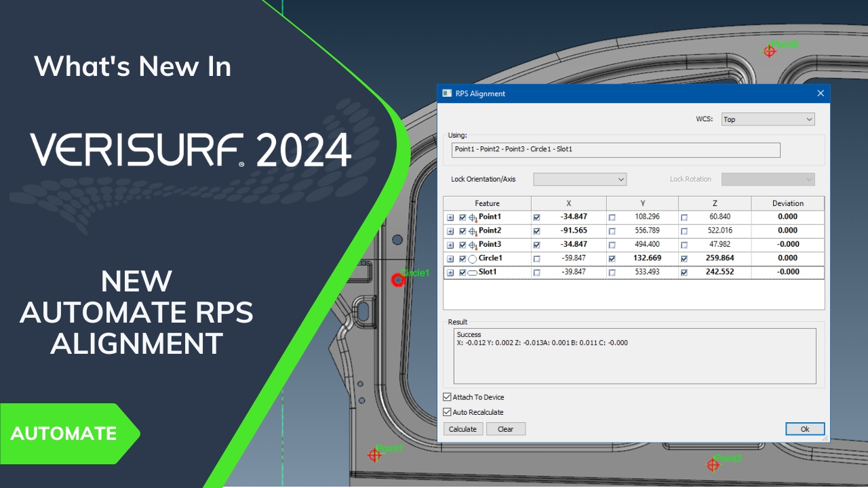
Task: Enable the Y constraint checkbox for Point2
Action: tap(612, 231)
